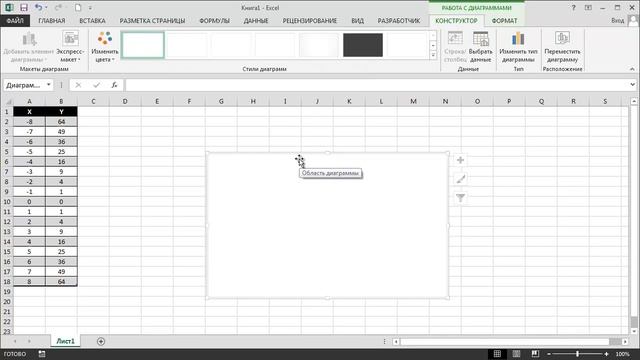The width and height of the screenshot is (640, 360).
Task: Click chart elements plus button
Action: 460,160
